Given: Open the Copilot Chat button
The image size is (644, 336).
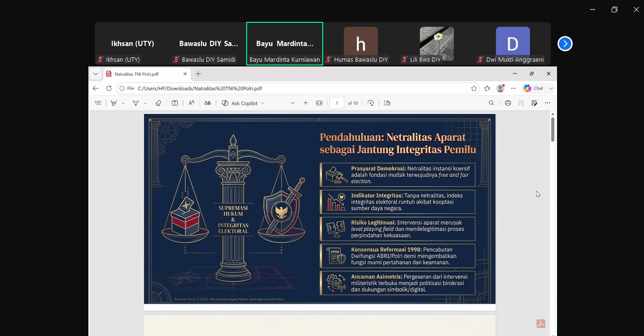Looking at the screenshot, I should coord(533,88).
